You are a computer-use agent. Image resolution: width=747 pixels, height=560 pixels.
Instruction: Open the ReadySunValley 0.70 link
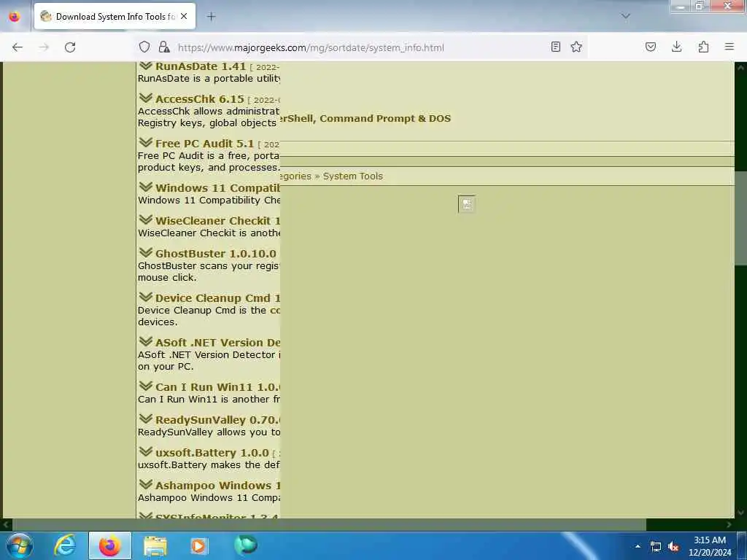(217, 420)
